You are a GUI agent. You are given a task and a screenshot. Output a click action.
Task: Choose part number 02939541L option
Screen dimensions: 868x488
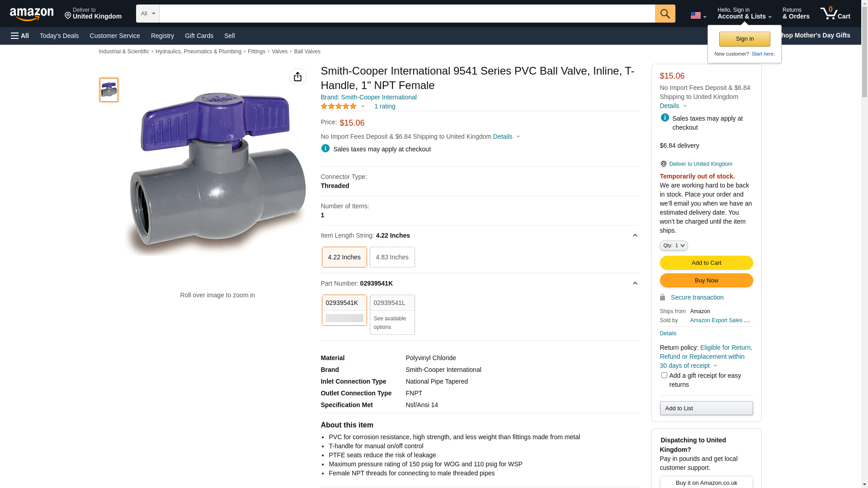[392, 314]
